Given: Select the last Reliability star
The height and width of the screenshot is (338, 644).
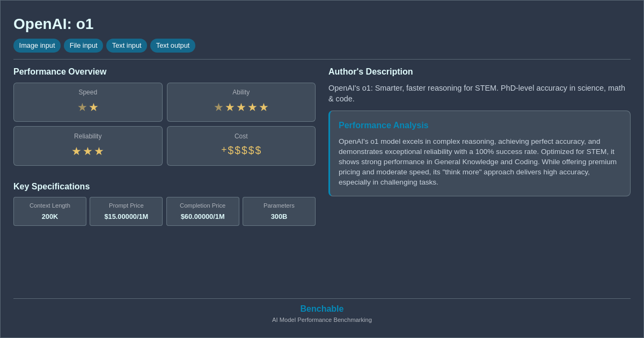Looking at the screenshot, I should point(99,151).
